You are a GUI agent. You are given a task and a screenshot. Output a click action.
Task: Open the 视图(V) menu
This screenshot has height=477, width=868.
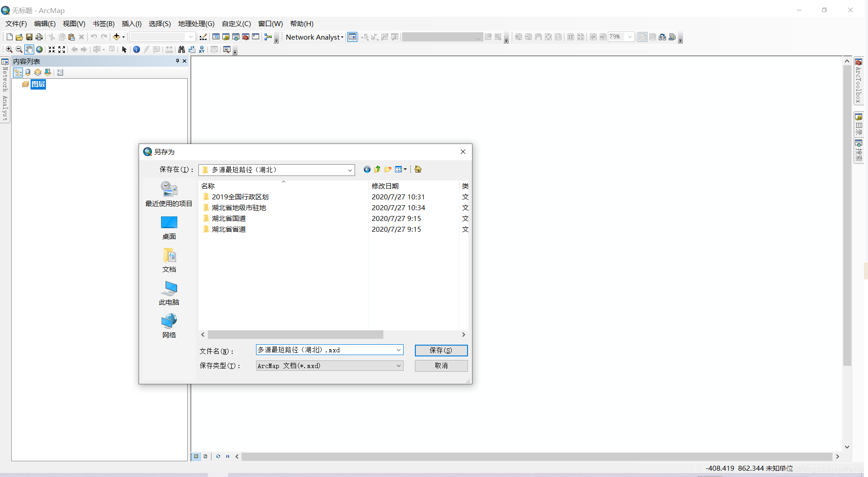[74, 24]
